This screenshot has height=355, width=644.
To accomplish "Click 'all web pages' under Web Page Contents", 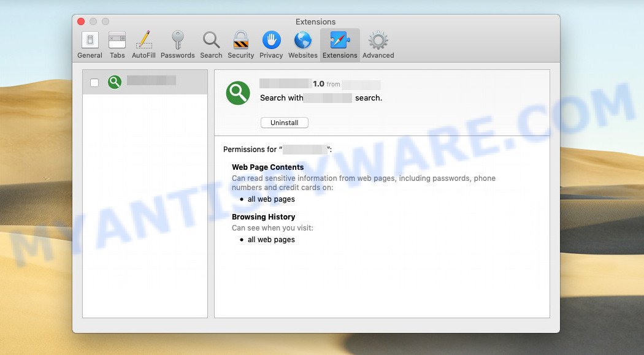I will tap(271, 199).
